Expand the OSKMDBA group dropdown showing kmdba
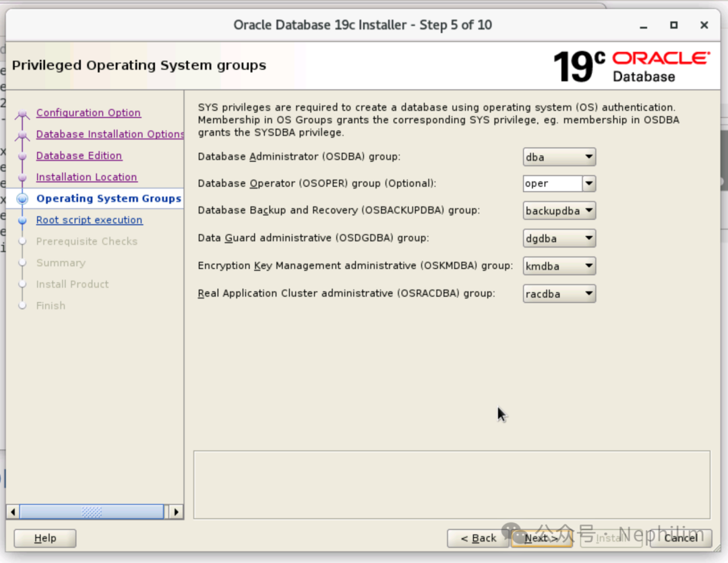Image resolution: width=728 pixels, height=563 pixels. click(x=559, y=266)
